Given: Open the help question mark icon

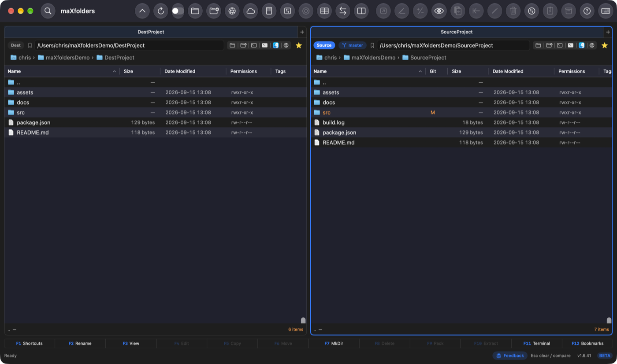Looking at the screenshot, I should point(587,11).
